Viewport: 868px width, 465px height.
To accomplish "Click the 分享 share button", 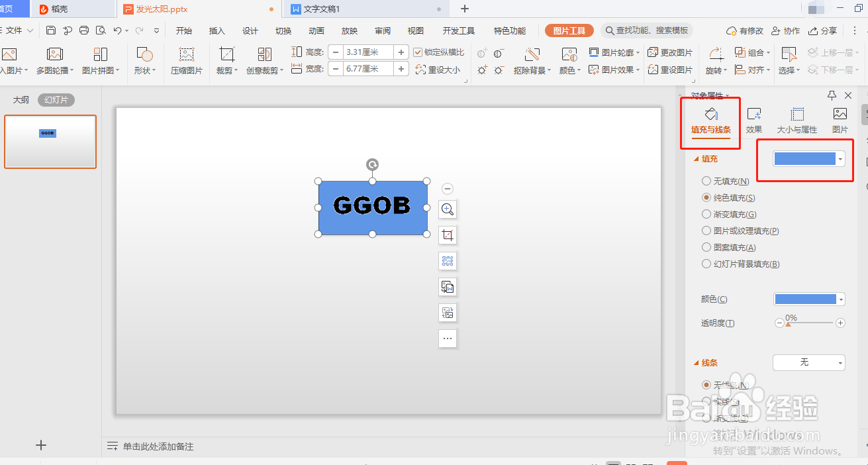I will point(823,30).
